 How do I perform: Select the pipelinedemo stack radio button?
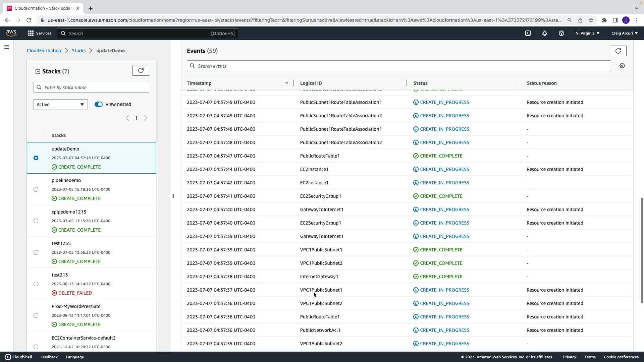[36, 189]
